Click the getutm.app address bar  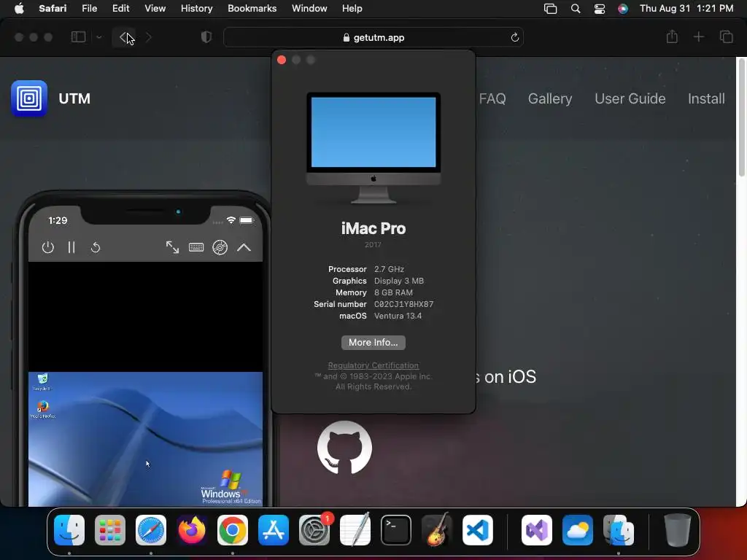pyautogui.click(x=373, y=38)
